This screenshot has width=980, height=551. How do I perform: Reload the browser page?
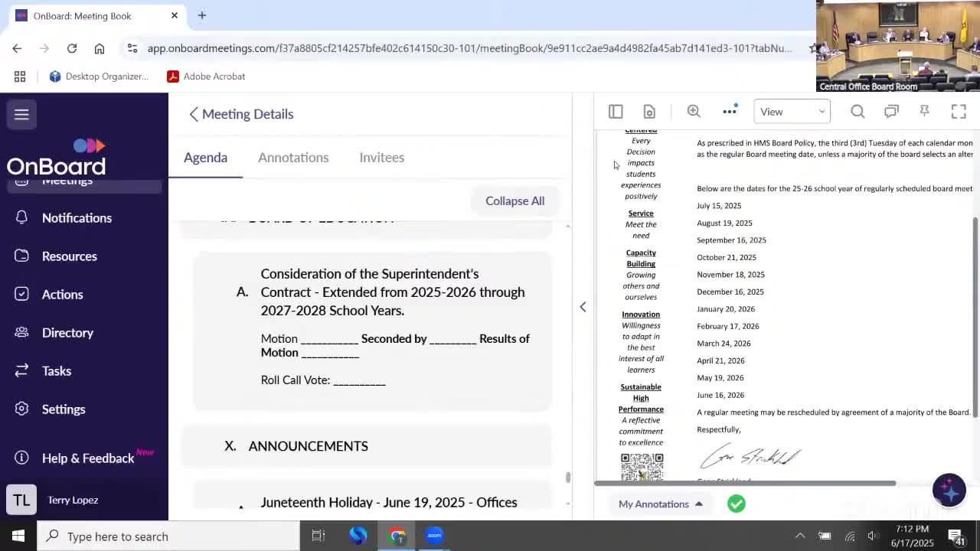click(x=72, y=48)
